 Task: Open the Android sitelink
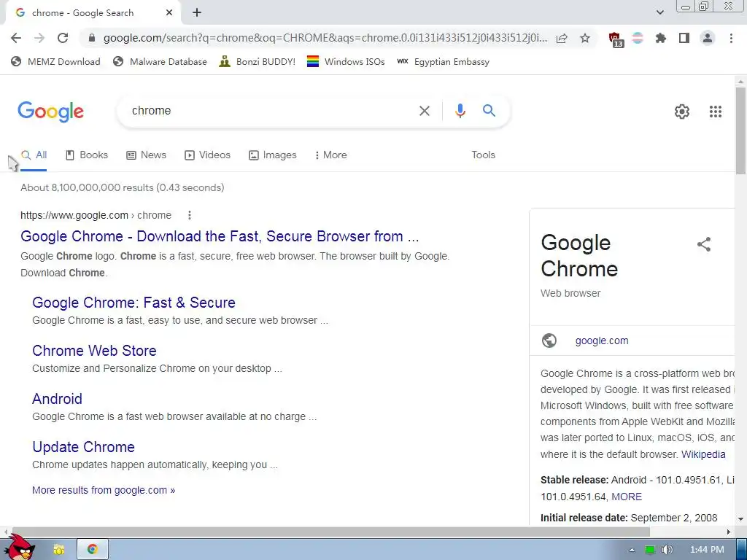pos(57,399)
